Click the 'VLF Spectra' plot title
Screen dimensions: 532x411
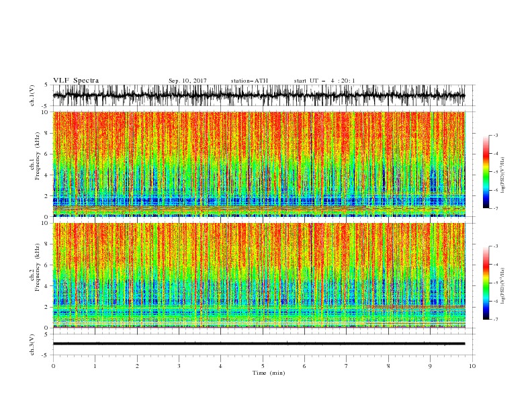point(76,81)
